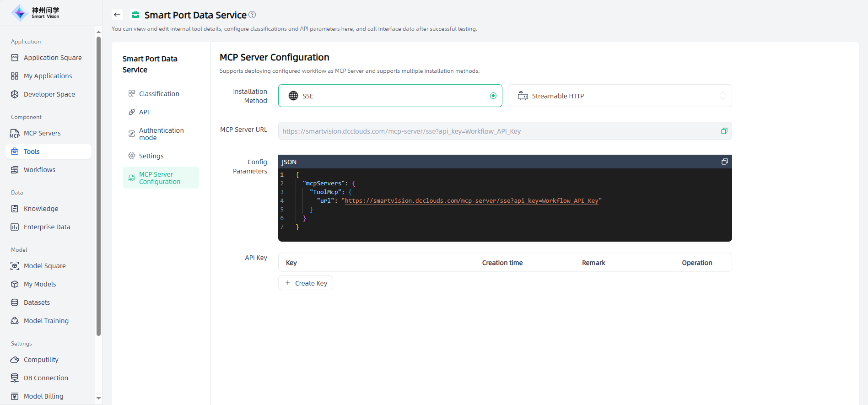Open the Knowledge section icon
This screenshot has width=868, height=405.
(x=15, y=209)
